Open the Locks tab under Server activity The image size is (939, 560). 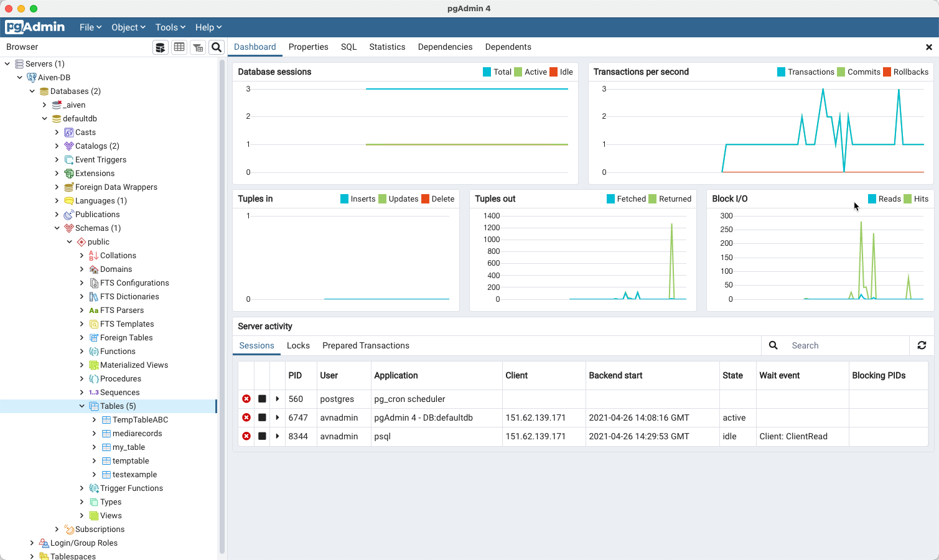point(299,345)
